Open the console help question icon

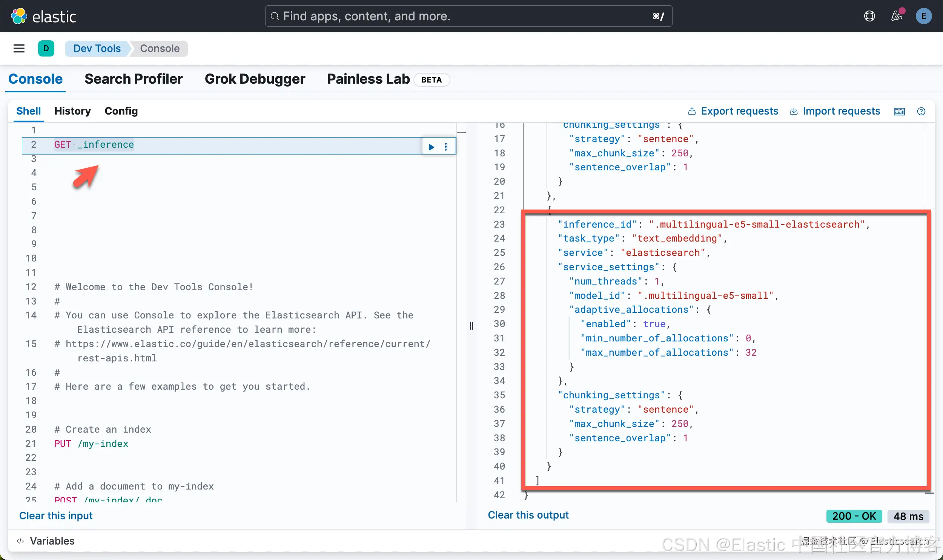click(x=921, y=111)
